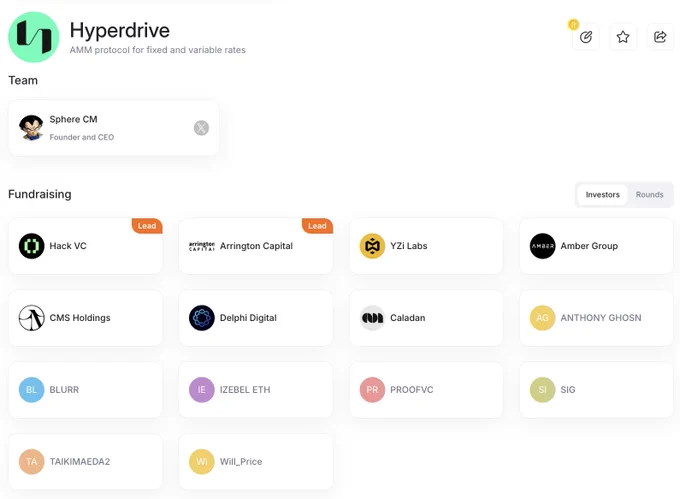Click the IE initials avatar
The image size is (680, 499).
[x=202, y=390]
